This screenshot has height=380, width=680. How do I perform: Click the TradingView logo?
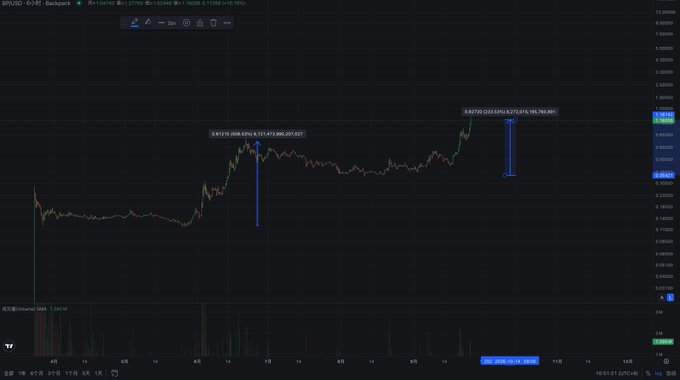click(x=9, y=346)
